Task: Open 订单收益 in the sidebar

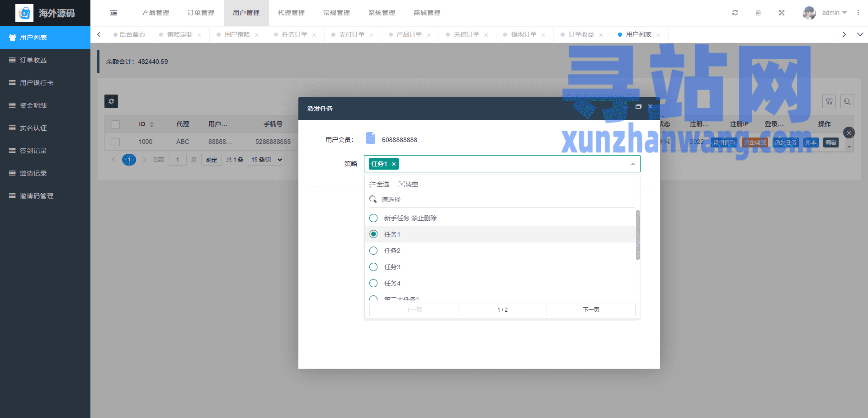Action: tap(45, 60)
